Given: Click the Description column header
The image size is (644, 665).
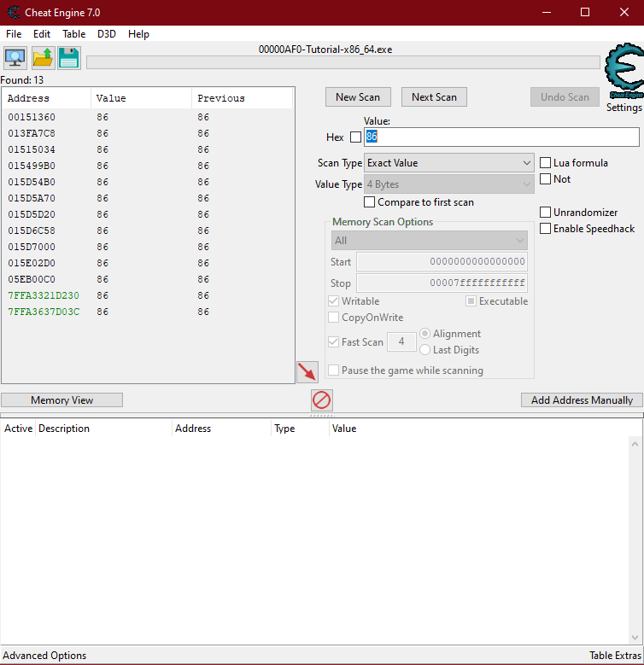Looking at the screenshot, I should (x=104, y=429).
